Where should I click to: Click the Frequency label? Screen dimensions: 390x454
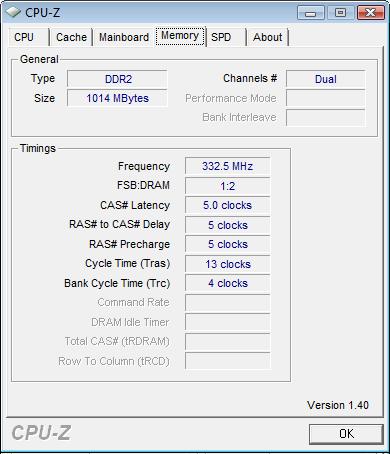click(x=144, y=166)
